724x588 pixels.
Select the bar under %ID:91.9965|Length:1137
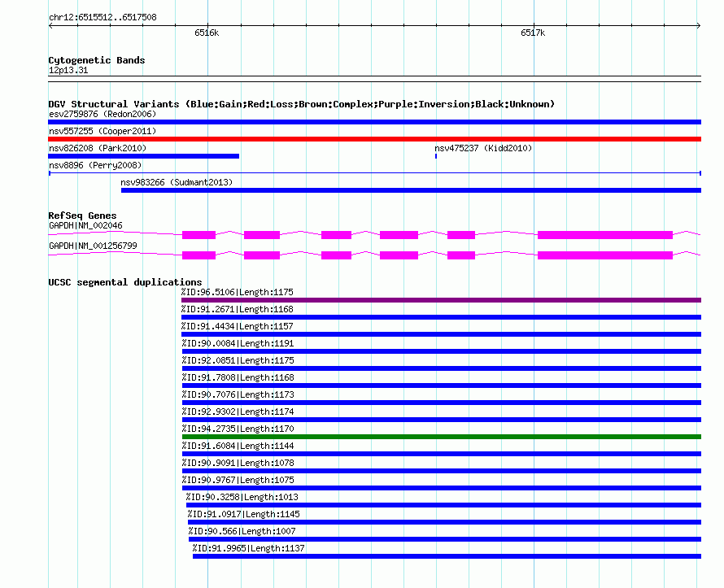(447, 556)
